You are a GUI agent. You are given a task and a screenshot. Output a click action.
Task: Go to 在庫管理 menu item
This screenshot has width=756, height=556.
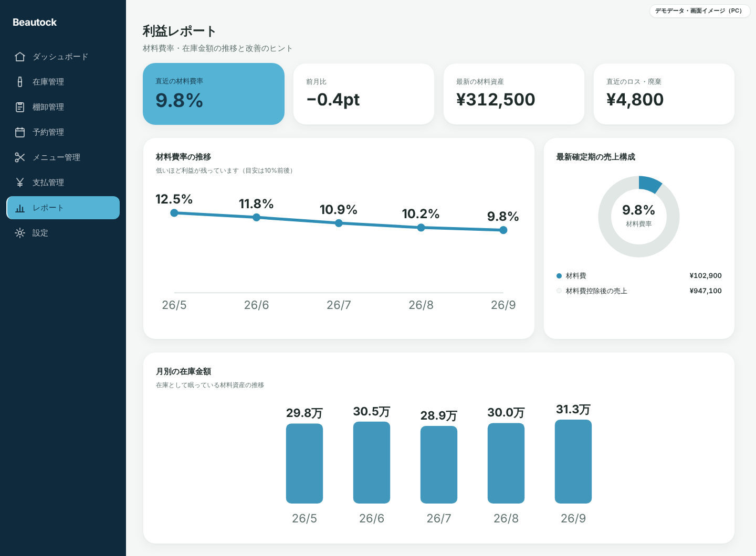[x=63, y=82]
